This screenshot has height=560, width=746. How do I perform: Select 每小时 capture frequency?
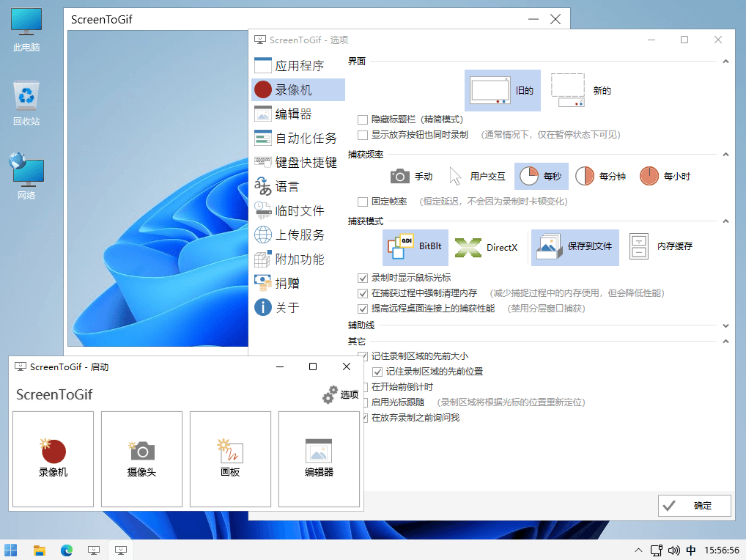665,177
